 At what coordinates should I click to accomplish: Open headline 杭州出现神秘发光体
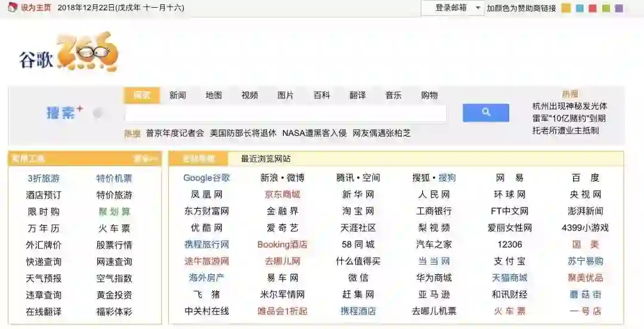(x=569, y=106)
